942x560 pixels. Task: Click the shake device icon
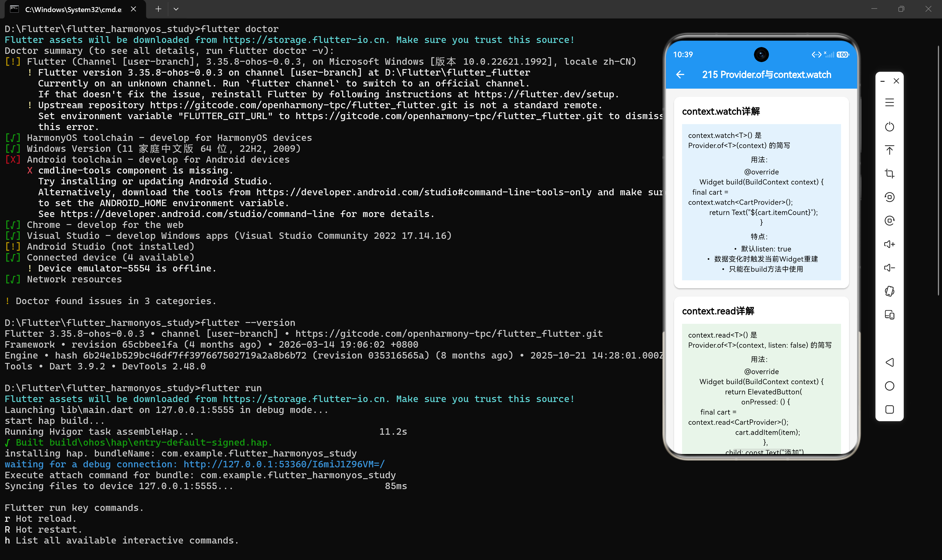pos(890,291)
